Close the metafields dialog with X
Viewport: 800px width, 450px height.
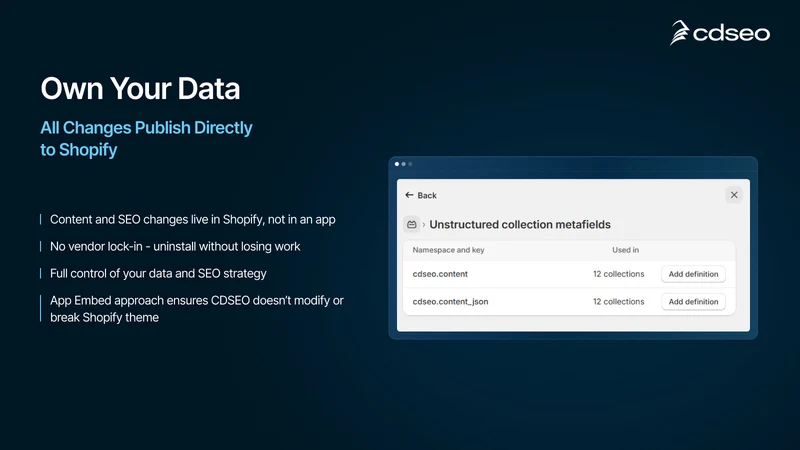click(734, 195)
